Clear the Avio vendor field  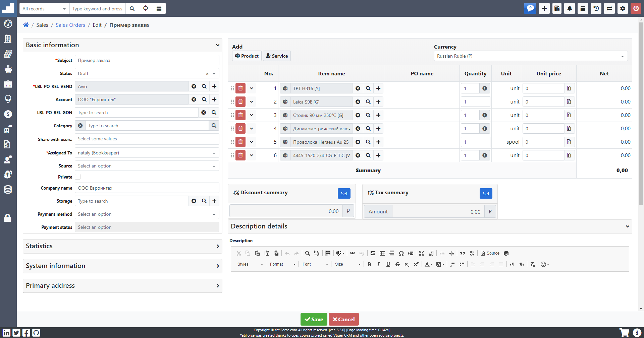click(194, 86)
